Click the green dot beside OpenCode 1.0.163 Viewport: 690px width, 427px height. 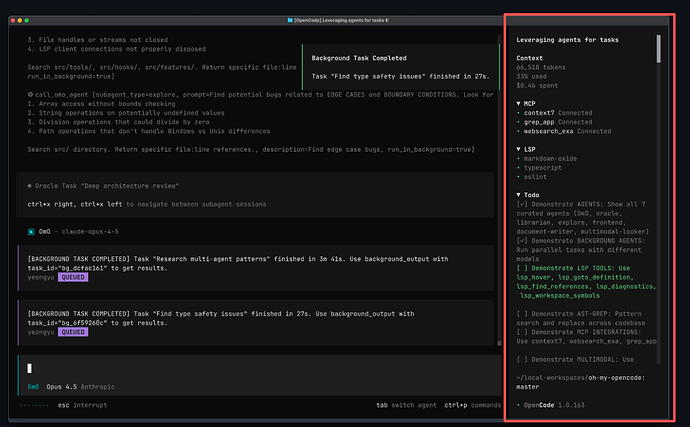pyautogui.click(x=518, y=405)
